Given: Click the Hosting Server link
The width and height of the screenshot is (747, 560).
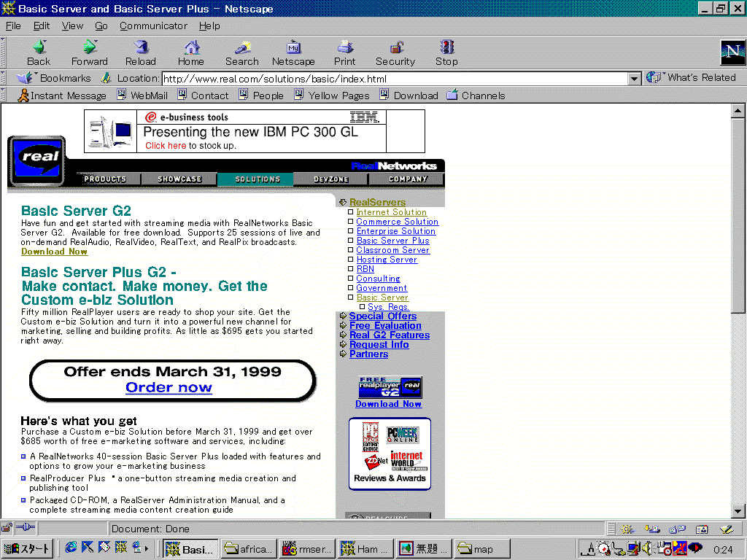Looking at the screenshot, I should pos(387,260).
